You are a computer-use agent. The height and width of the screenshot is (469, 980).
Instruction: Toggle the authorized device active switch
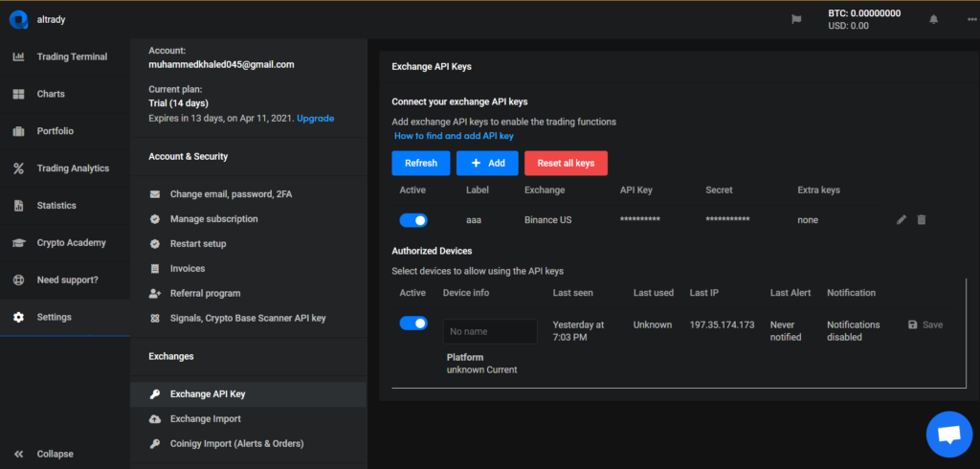pyautogui.click(x=413, y=323)
